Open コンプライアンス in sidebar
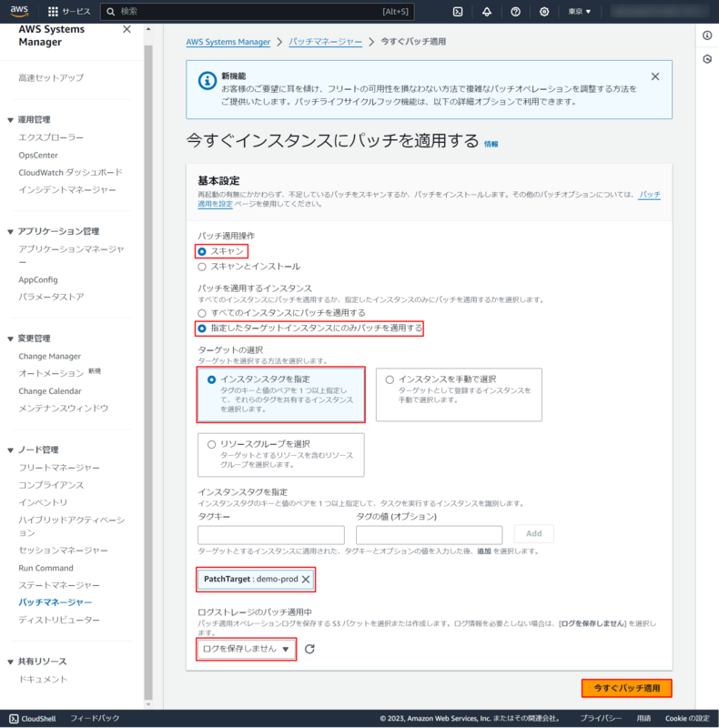719x728 pixels. pos(51,485)
